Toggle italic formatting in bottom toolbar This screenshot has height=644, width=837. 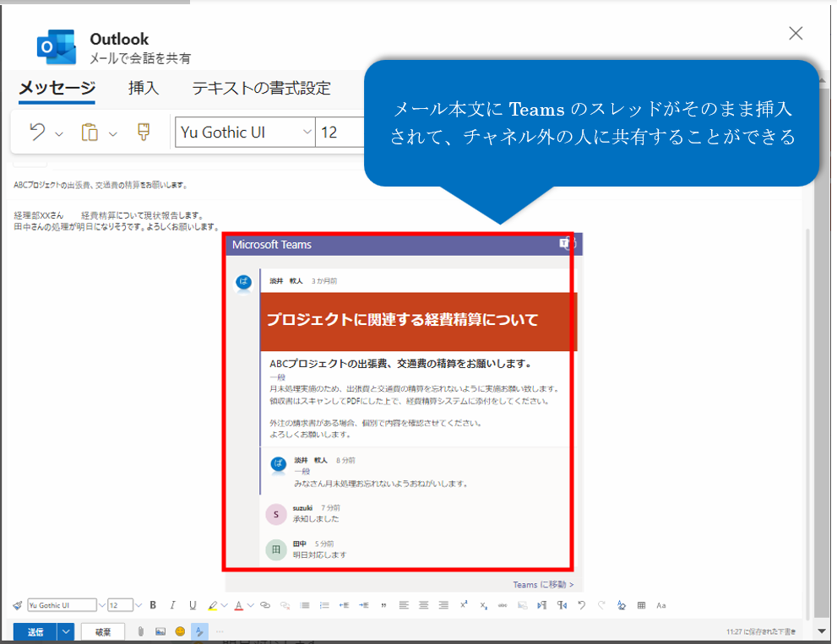172,605
